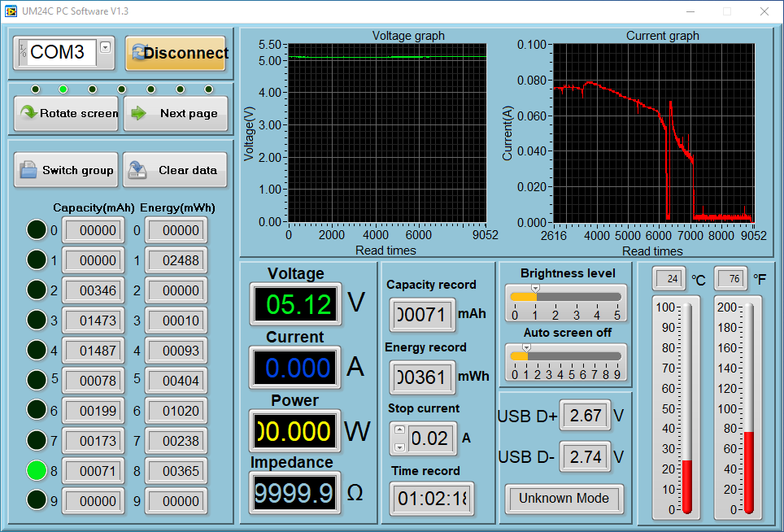Click the Unknown Mode indicator
The image size is (784, 532).
coord(564,499)
